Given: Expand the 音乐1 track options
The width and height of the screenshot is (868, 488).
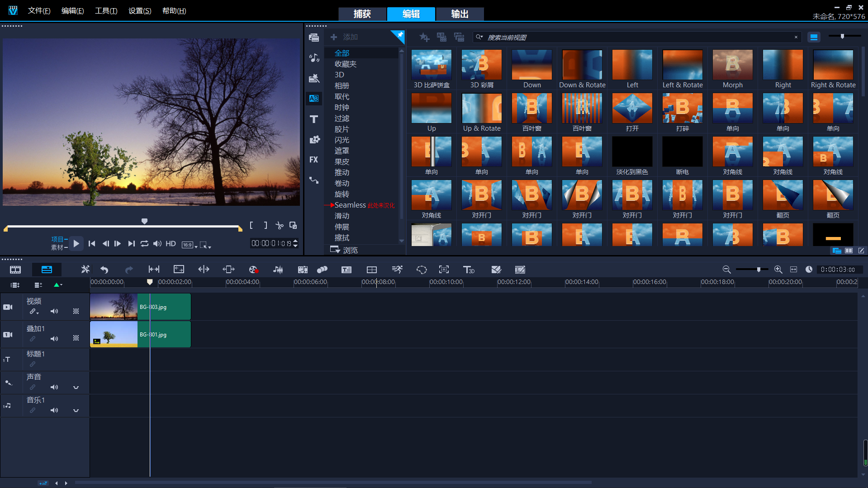Looking at the screenshot, I should pos(76,410).
